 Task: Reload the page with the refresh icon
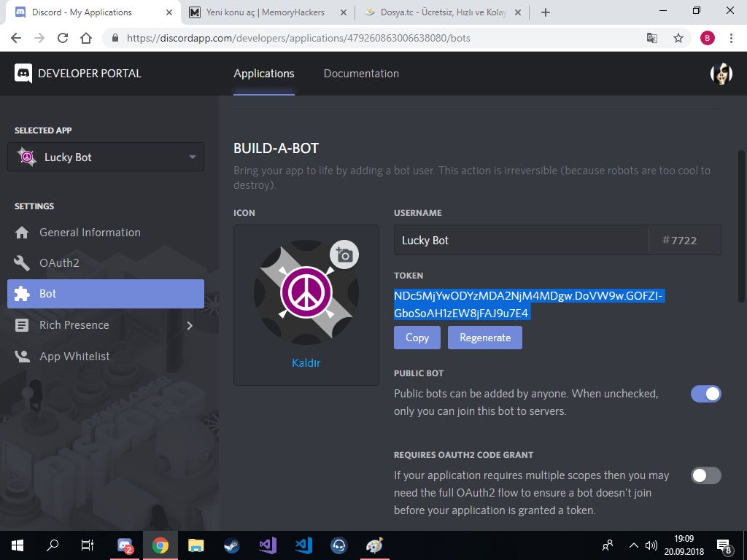click(x=63, y=38)
